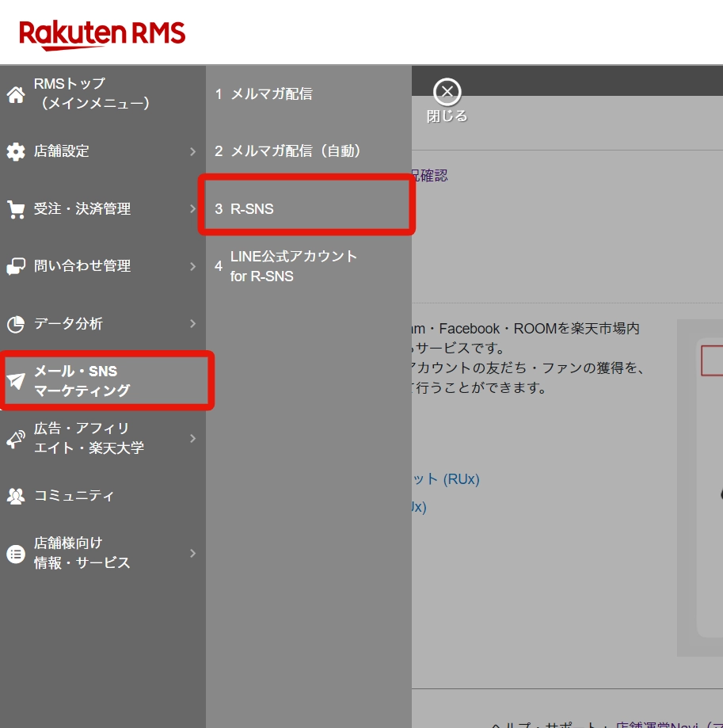Open the 問い合わせ管理 menu item
Viewport: 723px width, 728px height.
coord(103,266)
